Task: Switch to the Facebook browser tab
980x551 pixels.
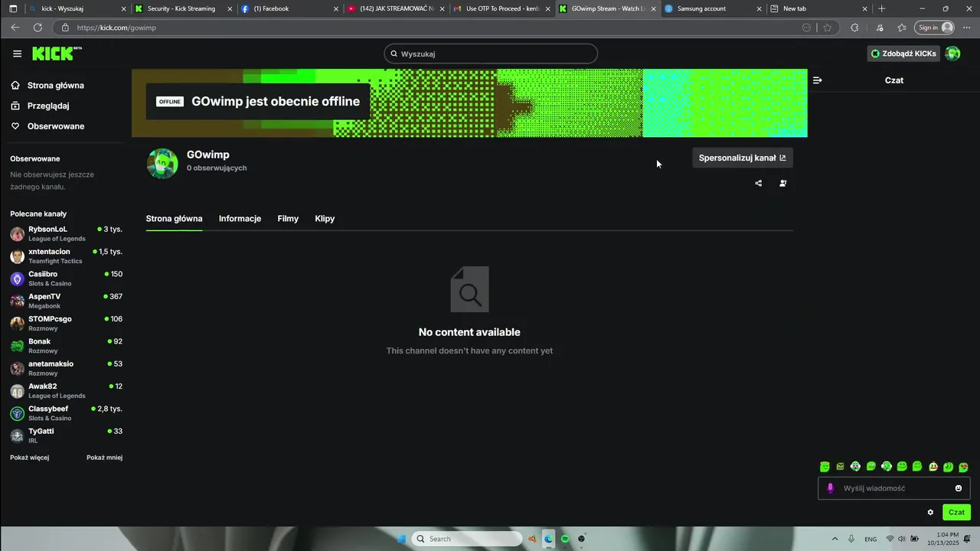Action: pos(289,8)
